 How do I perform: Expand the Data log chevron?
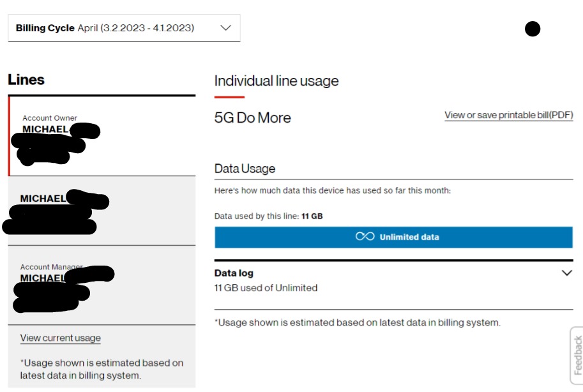point(566,273)
